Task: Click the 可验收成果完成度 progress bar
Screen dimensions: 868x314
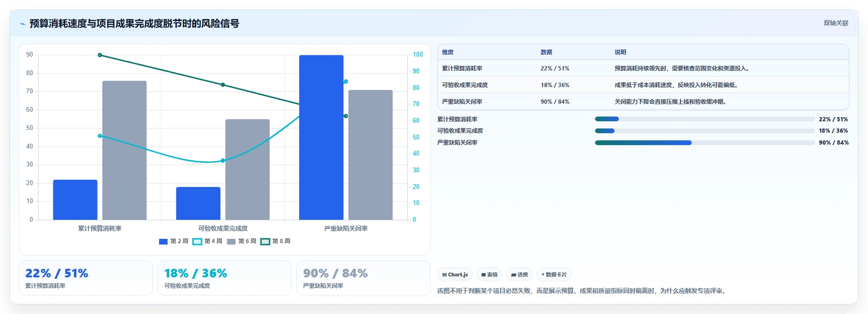Action: pyautogui.click(x=705, y=131)
